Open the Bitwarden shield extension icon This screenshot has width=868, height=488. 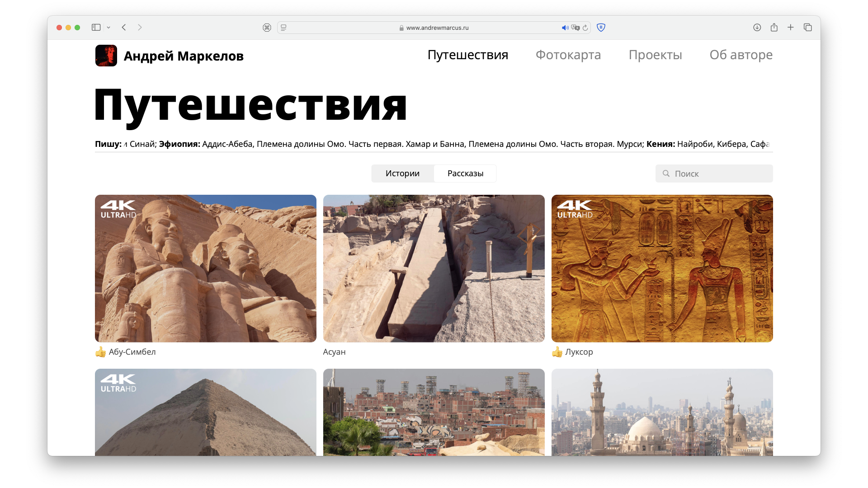(601, 28)
